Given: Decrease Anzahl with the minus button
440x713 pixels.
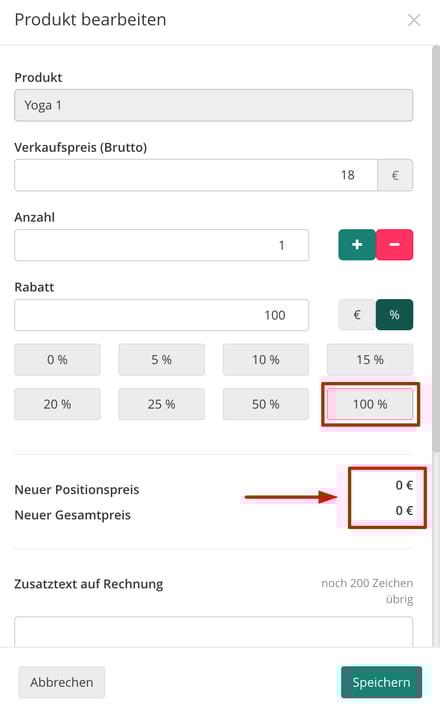Looking at the screenshot, I should click(x=395, y=245).
